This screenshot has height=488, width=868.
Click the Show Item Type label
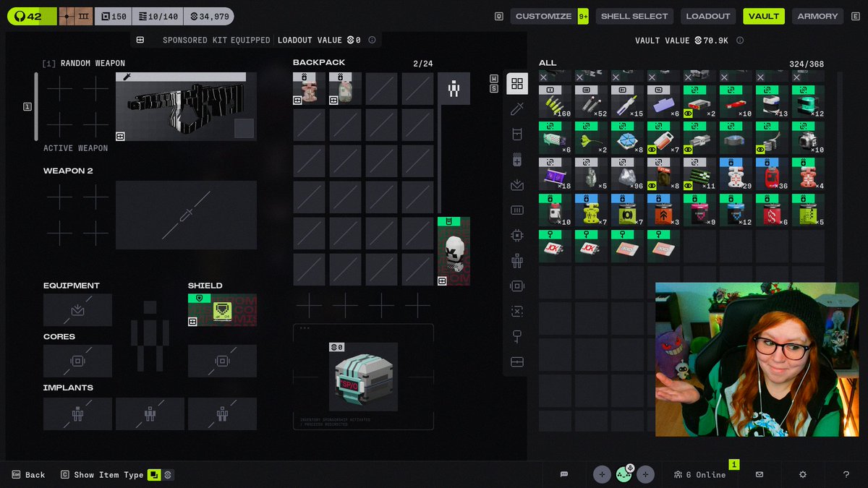click(109, 475)
